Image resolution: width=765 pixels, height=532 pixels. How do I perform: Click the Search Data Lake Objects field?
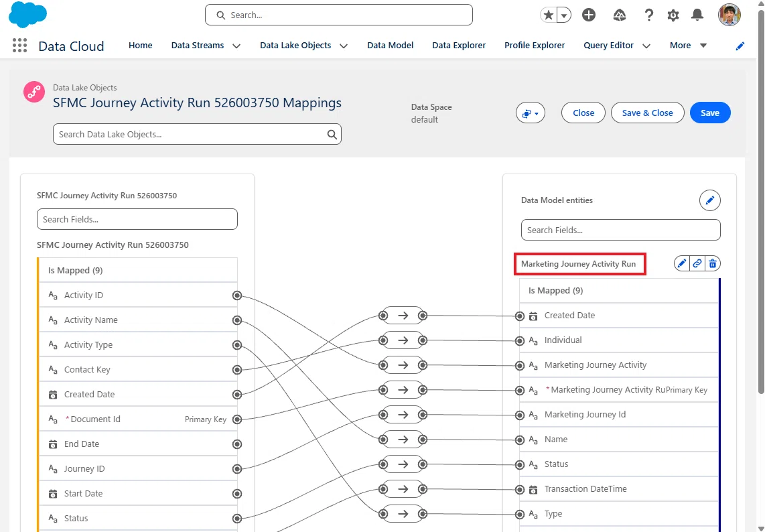[x=197, y=134]
